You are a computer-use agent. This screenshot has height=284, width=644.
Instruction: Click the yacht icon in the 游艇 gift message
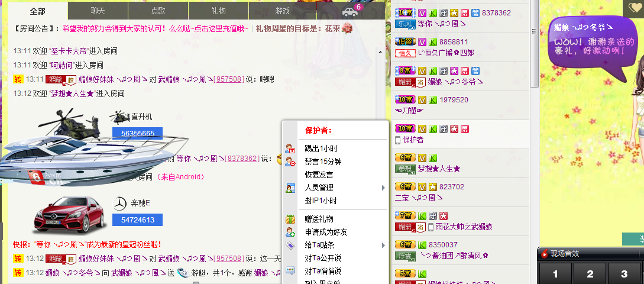click(x=183, y=273)
